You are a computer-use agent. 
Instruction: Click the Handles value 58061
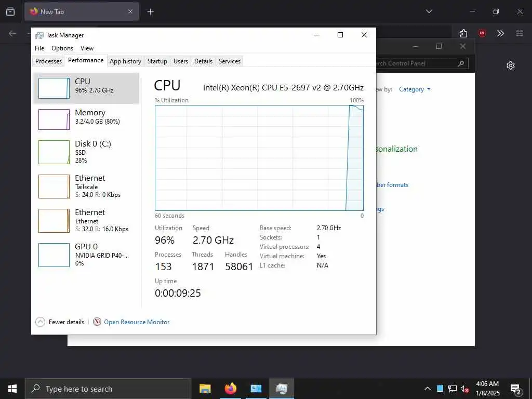[239, 267]
